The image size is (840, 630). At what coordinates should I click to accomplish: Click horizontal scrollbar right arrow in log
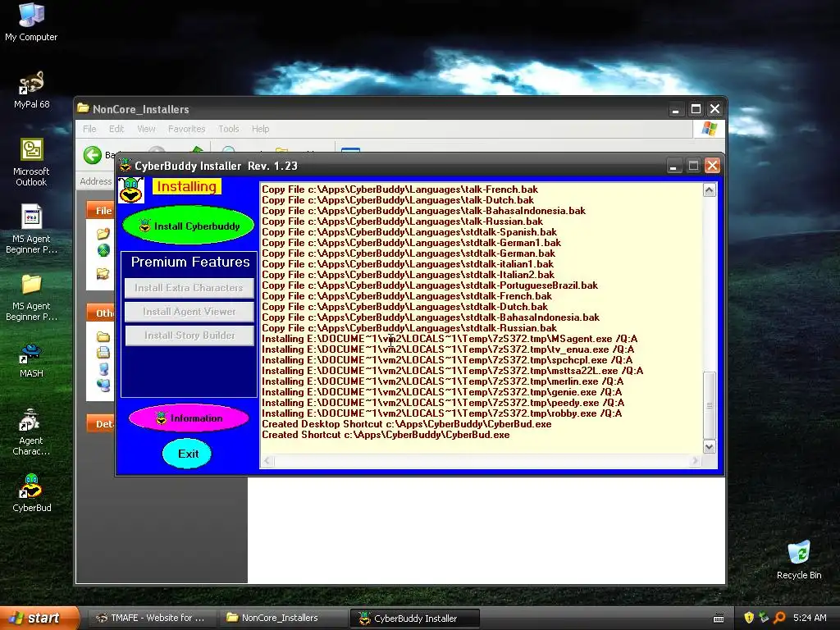695,461
